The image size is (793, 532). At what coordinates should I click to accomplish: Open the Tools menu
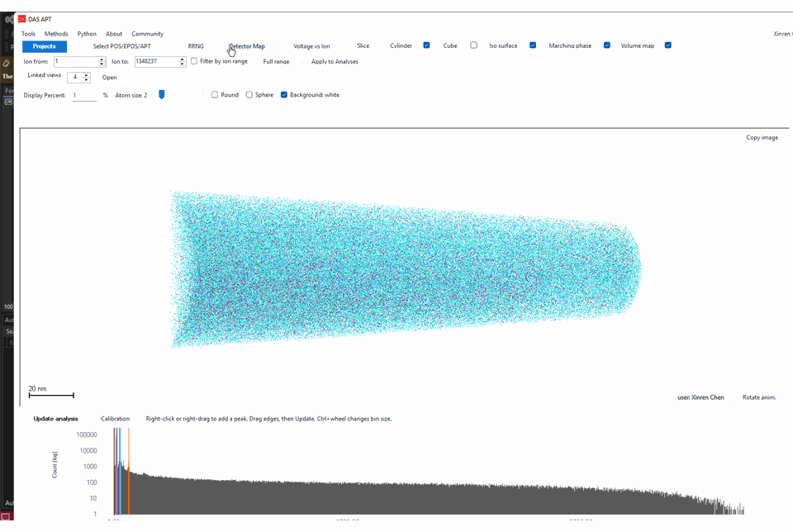[28, 34]
